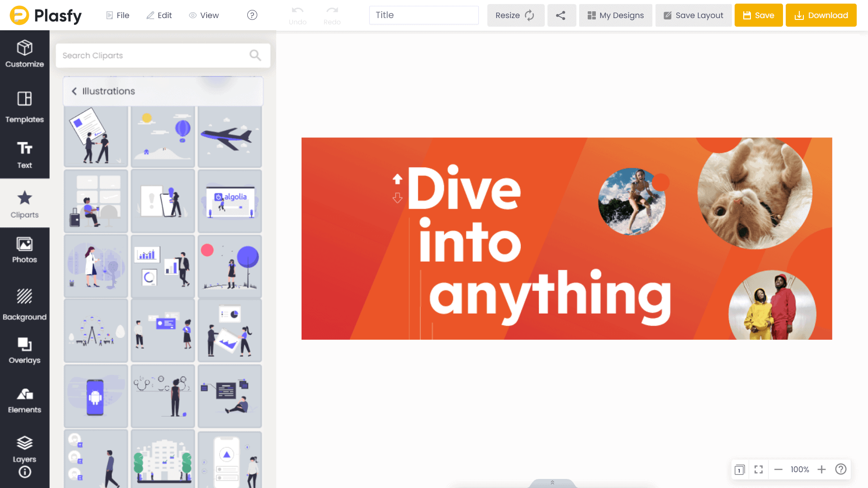868x488 pixels.
Task: Open My Designs
Action: pyautogui.click(x=615, y=15)
